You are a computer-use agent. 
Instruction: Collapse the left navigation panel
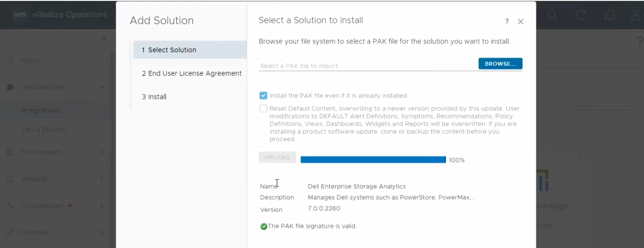click(x=104, y=38)
